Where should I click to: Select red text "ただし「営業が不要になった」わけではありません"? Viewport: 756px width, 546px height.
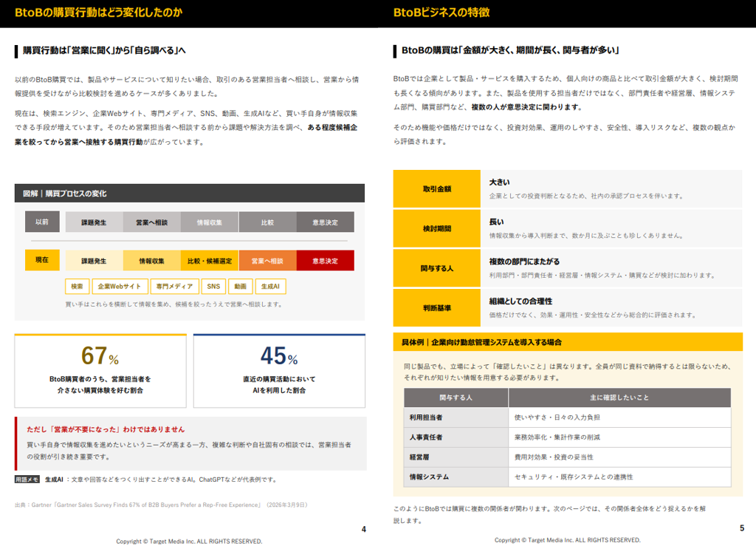(106, 429)
